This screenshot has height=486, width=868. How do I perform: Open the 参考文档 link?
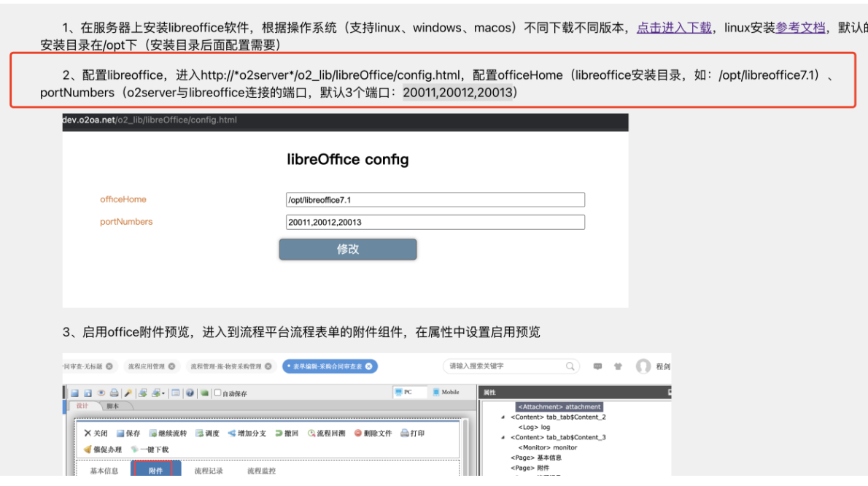(800, 28)
